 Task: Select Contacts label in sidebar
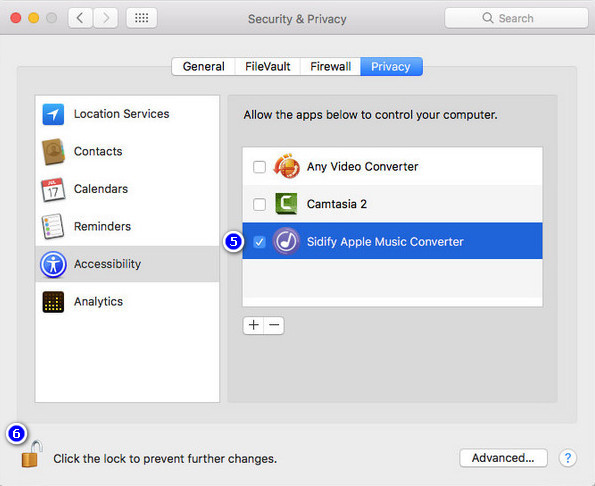pos(98,151)
